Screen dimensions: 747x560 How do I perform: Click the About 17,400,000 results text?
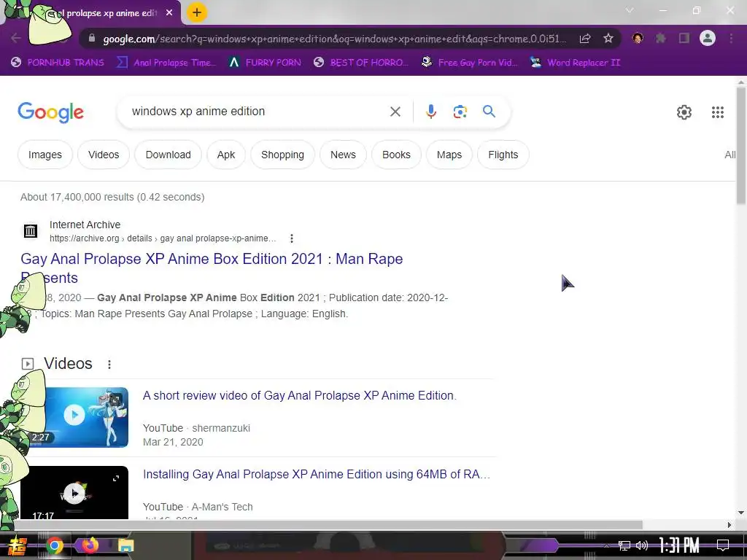click(x=112, y=197)
